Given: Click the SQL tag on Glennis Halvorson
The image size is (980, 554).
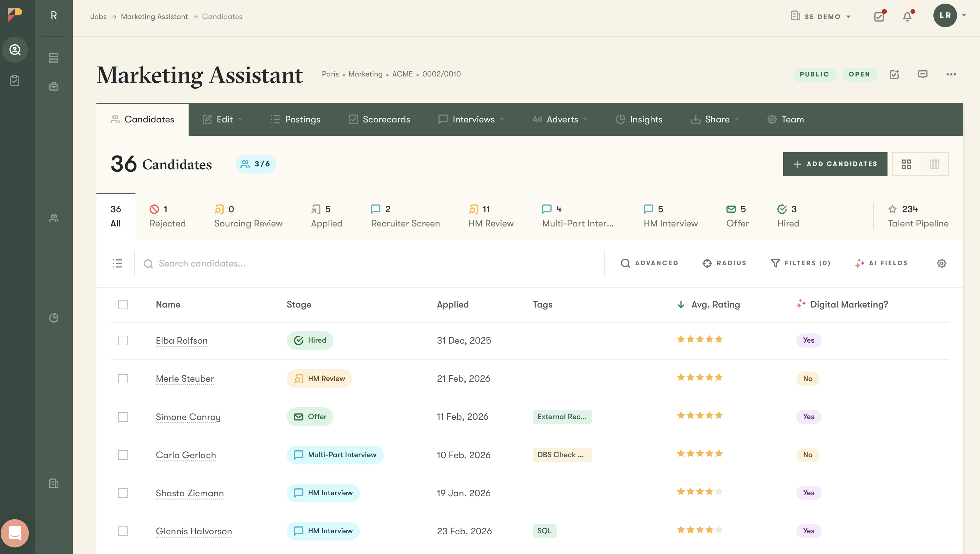Looking at the screenshot, I should [x=544, y=531].
